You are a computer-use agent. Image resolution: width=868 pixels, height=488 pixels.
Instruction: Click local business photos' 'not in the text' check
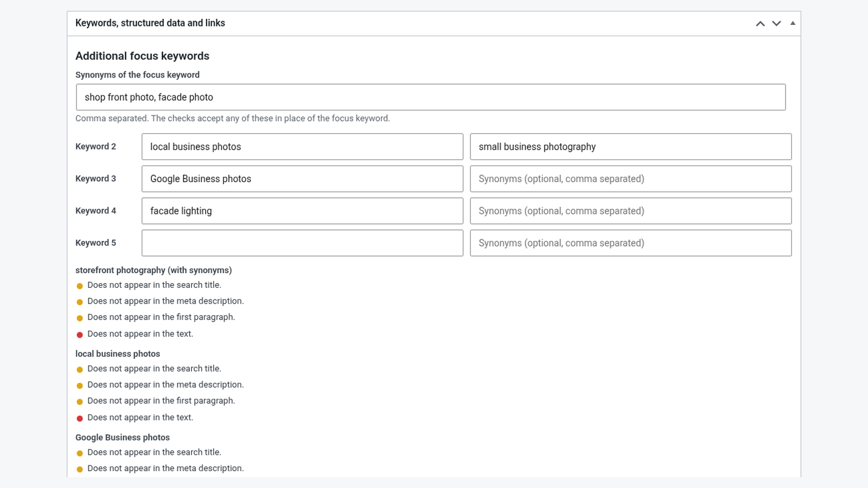(x=140, y=418)
